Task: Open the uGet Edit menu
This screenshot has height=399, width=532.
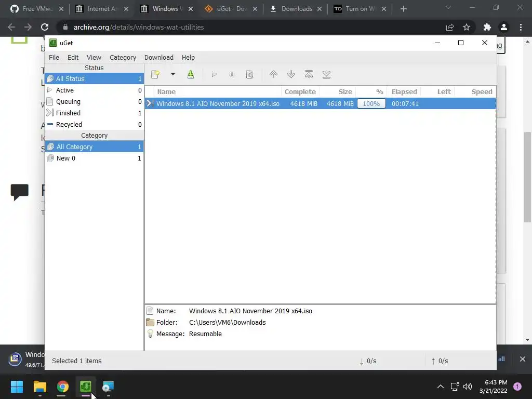Action: pyautogui.click(x=73, y=57)
